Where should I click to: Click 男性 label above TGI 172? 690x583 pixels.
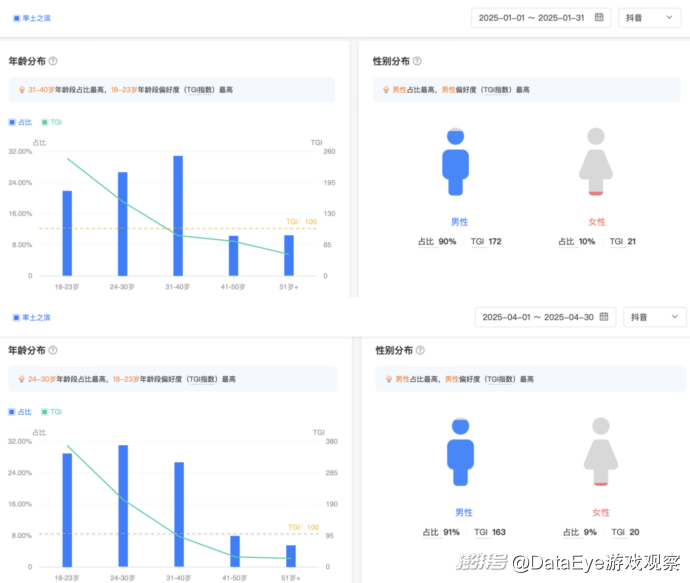tap(459, 222)
